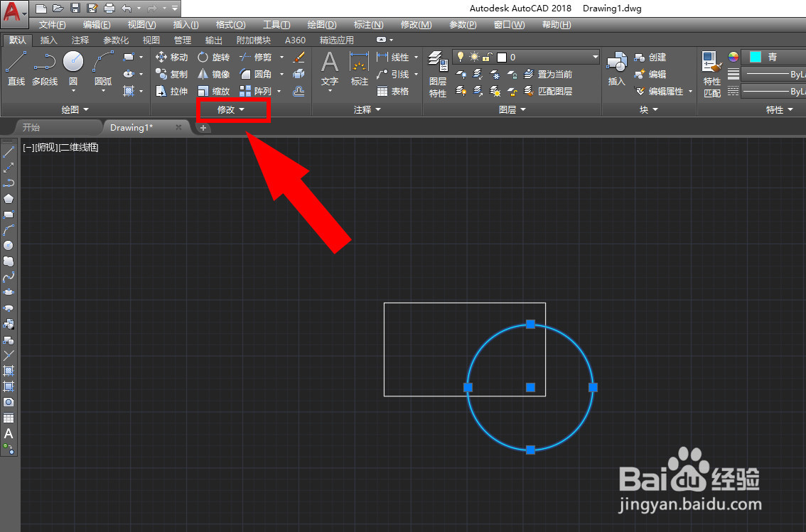The width and height of the screenshot is (806, 532).
Task: Toggle the layer freeze sun icon
Action: point(474,57)
